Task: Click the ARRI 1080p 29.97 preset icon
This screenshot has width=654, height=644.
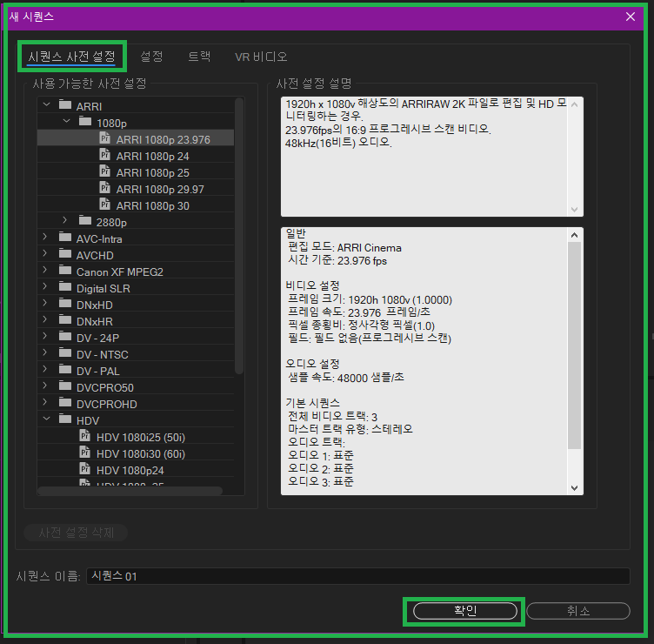Action: pyautogui.click(x=104, y=187)
